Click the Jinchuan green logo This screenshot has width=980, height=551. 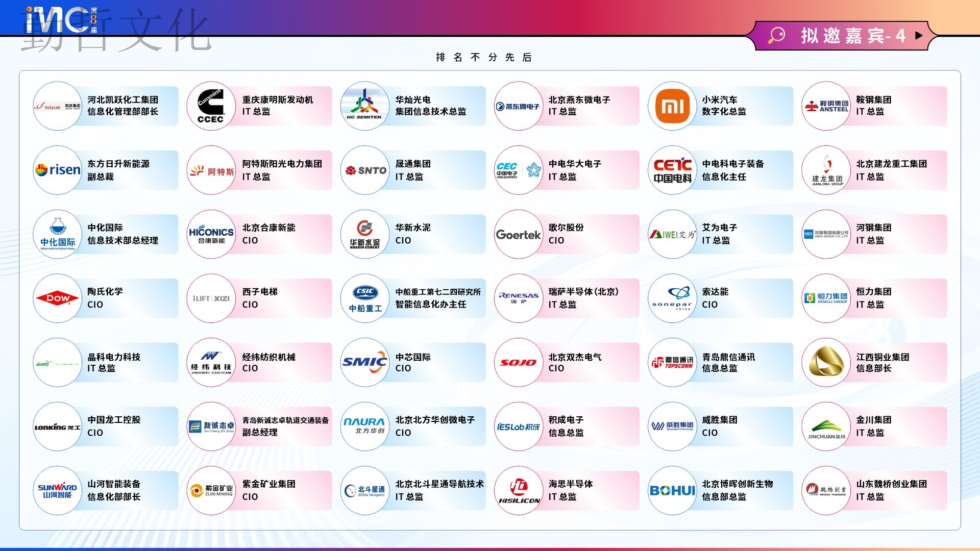[x=826, y=429]
